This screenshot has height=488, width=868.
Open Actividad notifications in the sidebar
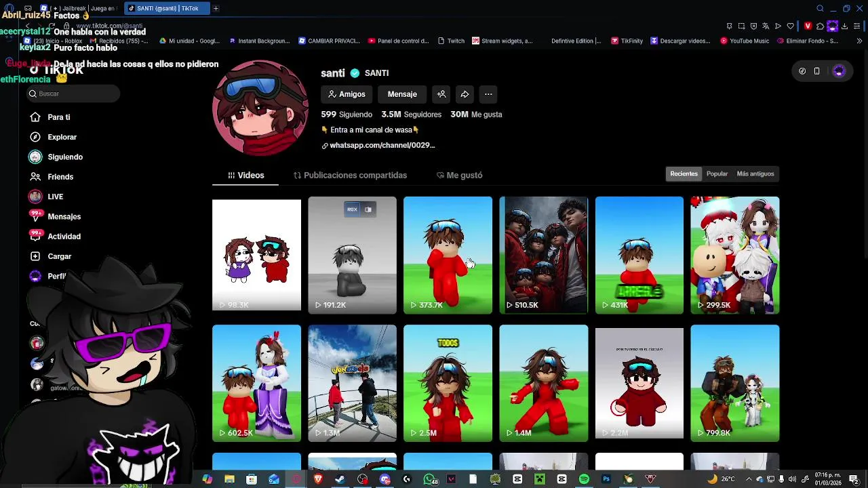(x=55, y=237)
